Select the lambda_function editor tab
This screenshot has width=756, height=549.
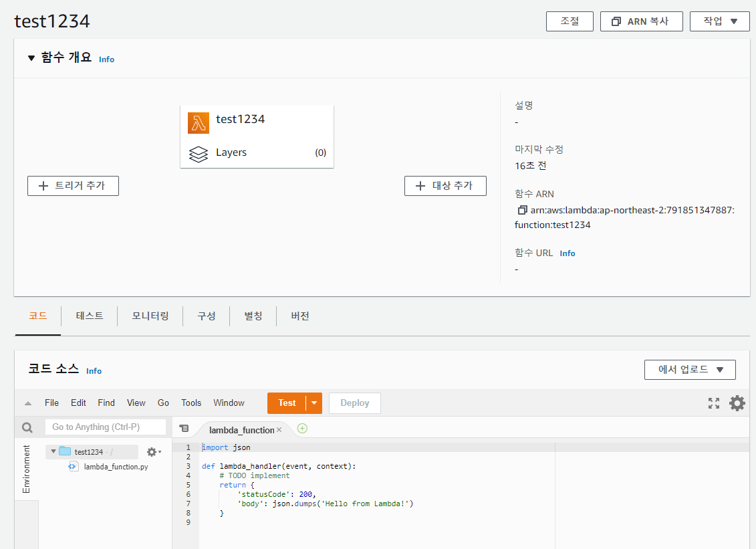pyautogui.click(x=241, y=430)
